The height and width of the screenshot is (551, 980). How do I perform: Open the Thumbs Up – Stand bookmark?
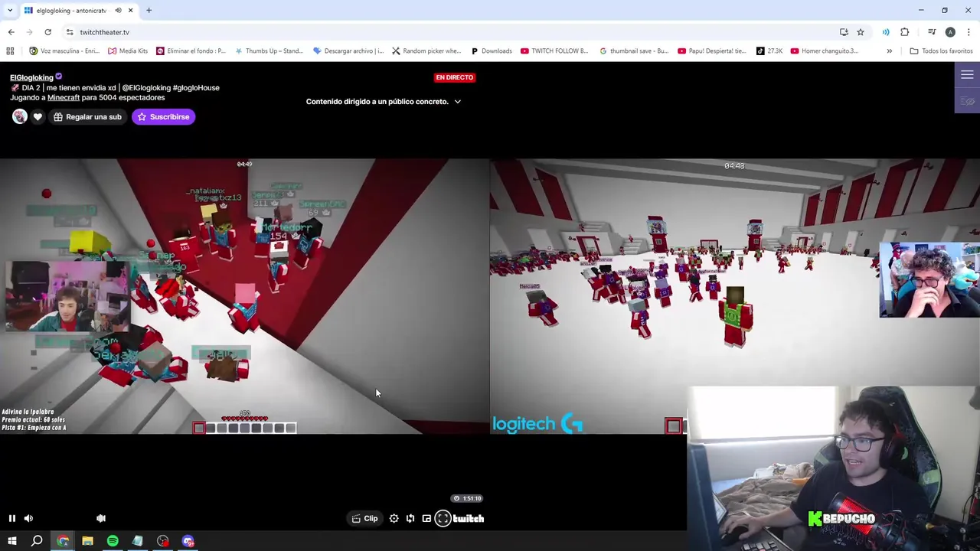coord(269,51)
